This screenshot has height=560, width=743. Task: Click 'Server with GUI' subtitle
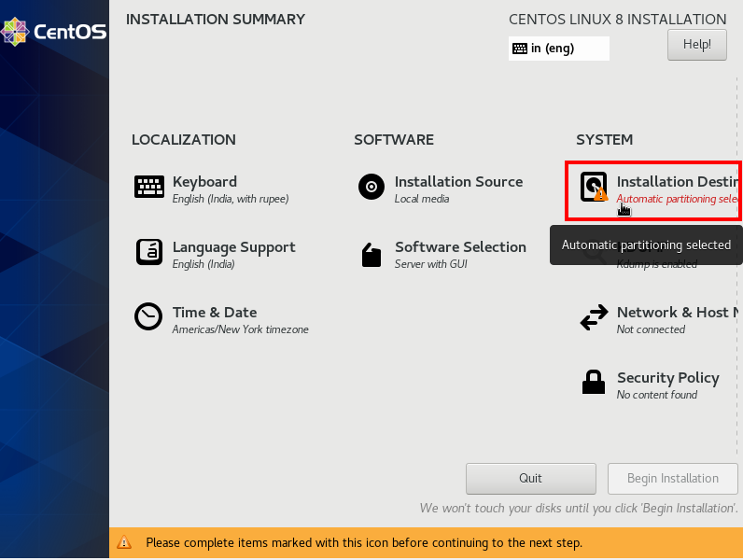click(x=430, y=264)
